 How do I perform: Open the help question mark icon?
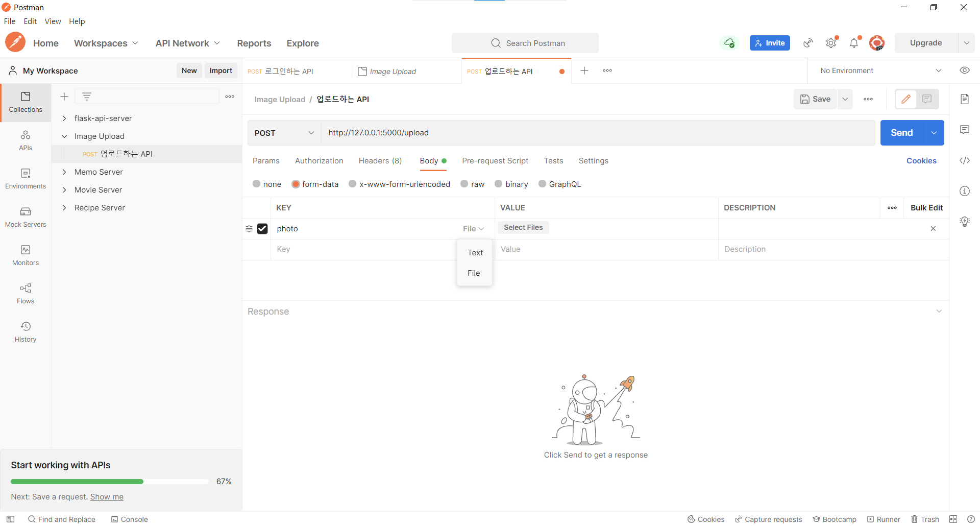971,519
